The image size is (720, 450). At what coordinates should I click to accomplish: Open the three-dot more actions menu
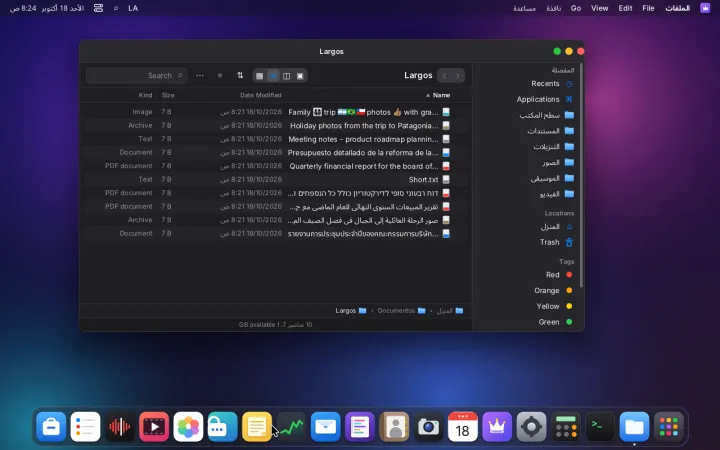pyautogui.click(x=200, y=75)
